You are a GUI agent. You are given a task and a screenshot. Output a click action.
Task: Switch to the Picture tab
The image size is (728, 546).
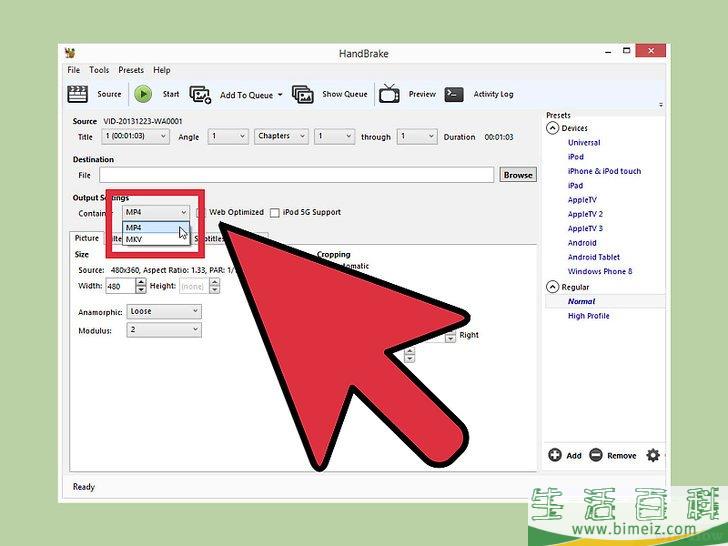coord(87,238)
